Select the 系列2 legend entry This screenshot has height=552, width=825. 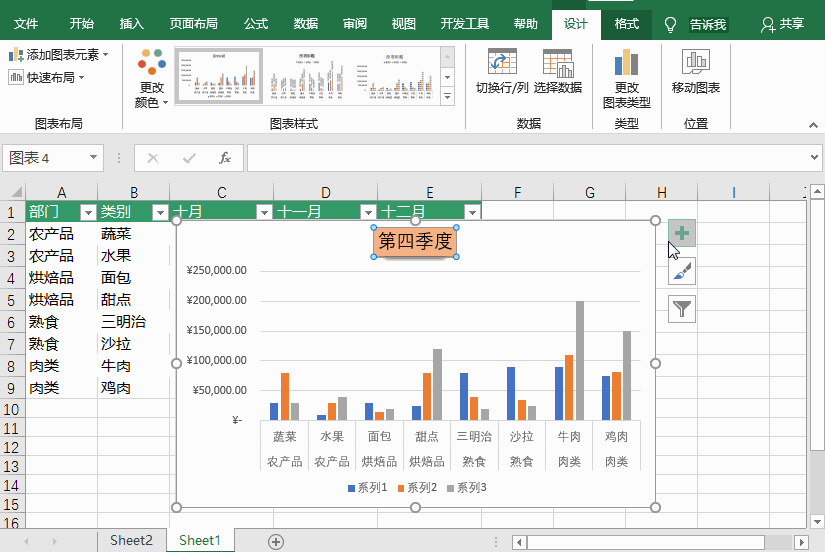point(417,488)
